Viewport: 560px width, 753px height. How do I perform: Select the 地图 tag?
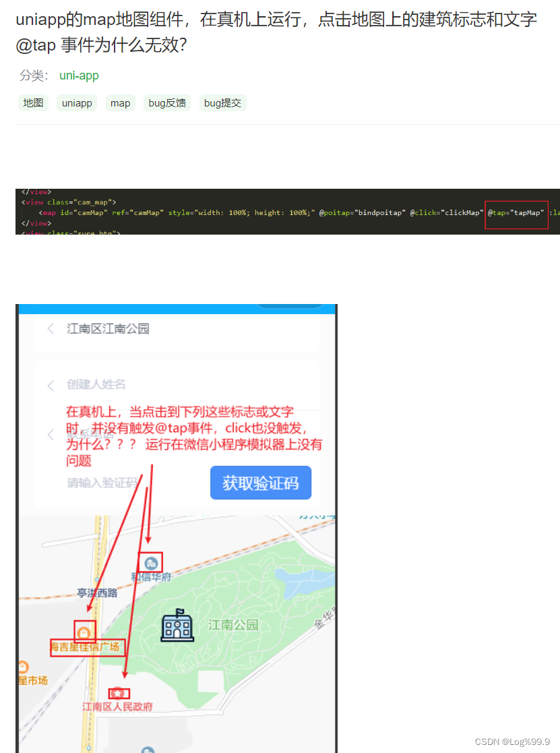(33, 102)
